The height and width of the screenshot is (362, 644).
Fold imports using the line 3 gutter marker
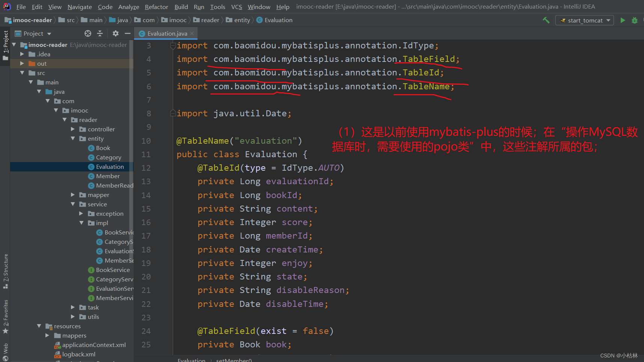(x=173, y=46)
